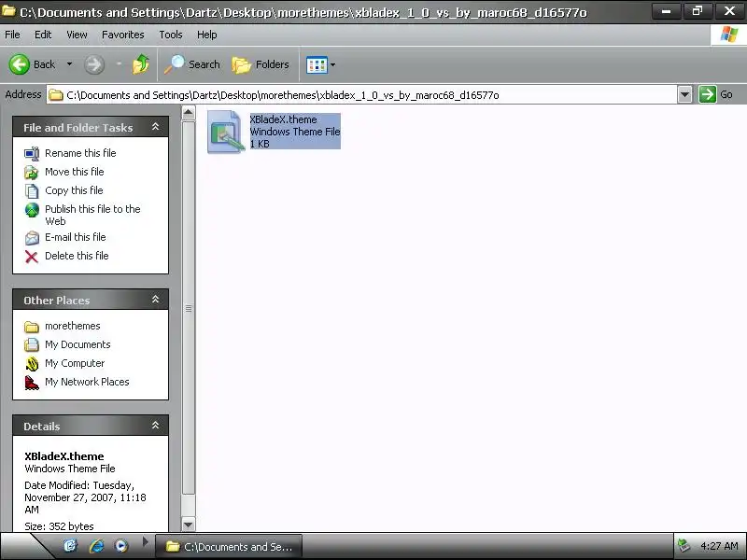Image resolution: width=747 pixels, height=560 pixels.
Task: Click the My Network Places icon
Action: 32,383
